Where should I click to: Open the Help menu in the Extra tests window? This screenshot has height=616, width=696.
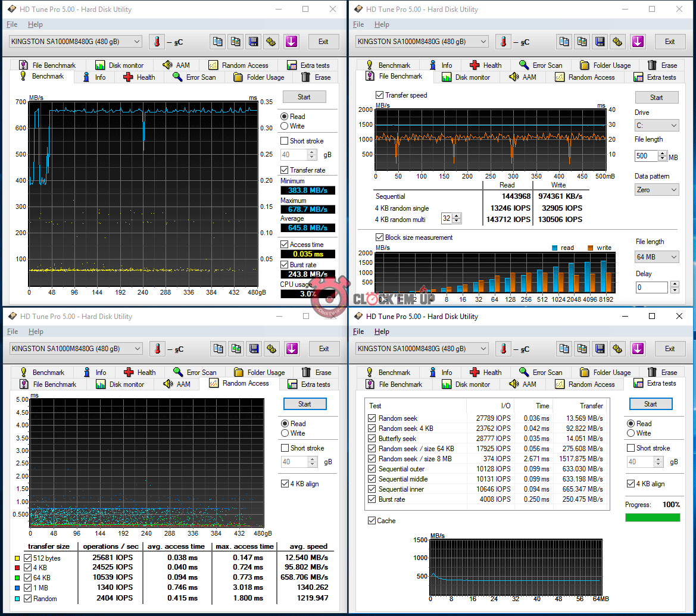coord(382,332)
